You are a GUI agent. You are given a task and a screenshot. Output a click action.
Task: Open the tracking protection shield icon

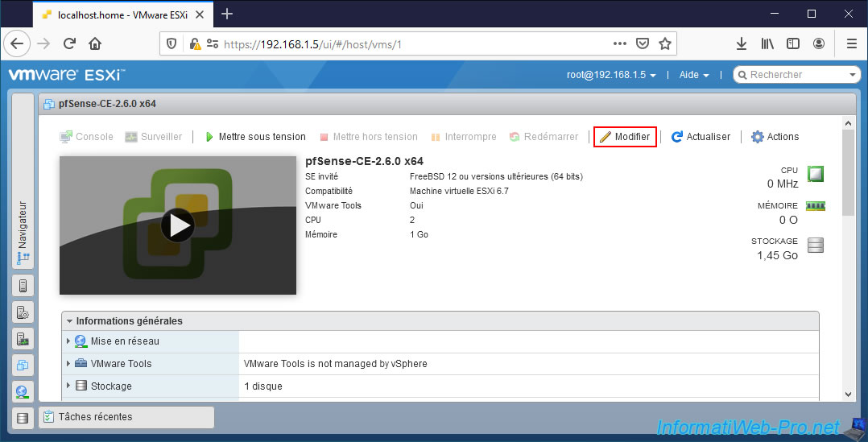172,43
